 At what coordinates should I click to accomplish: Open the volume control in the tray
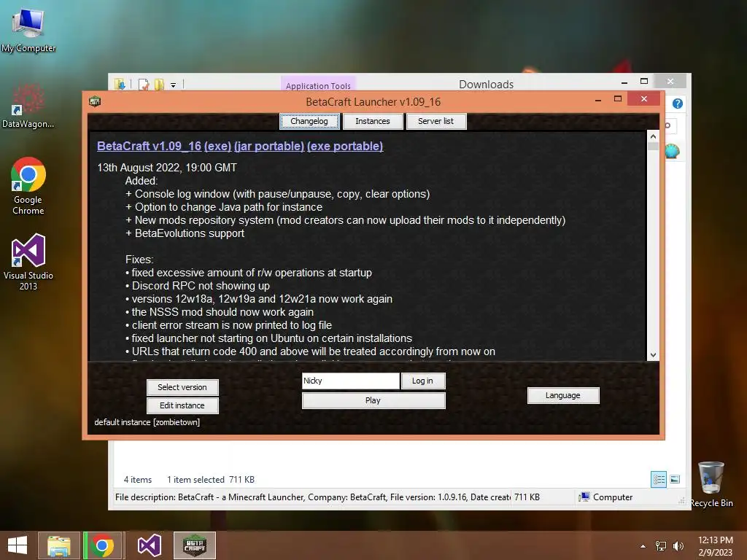(678, 546)
